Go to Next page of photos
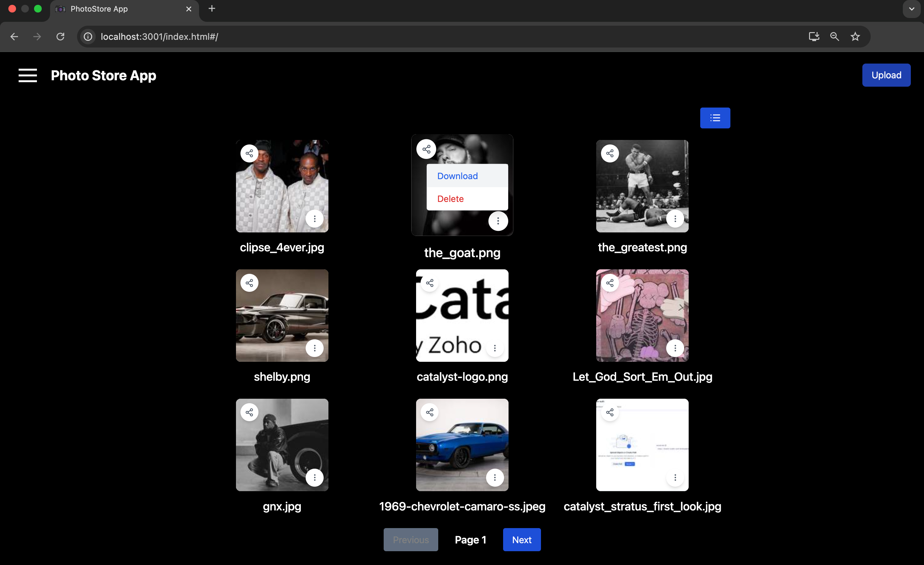This screenshot has height=565, width=924. coord(522,540)
